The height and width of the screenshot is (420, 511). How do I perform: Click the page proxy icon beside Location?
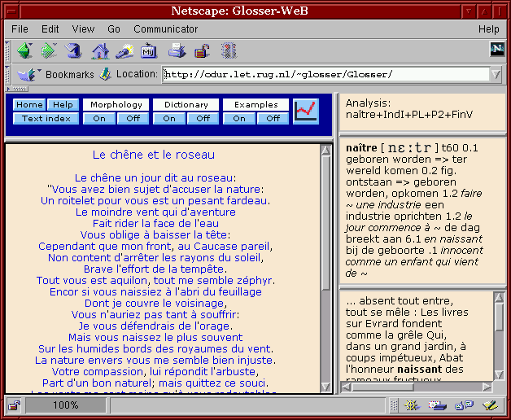pyautogui.click(x=105, y=74)
